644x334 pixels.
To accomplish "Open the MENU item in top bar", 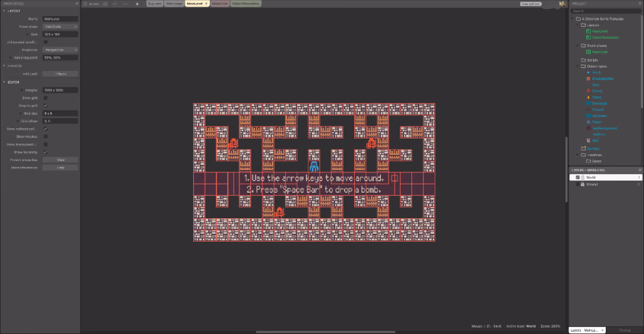I will pyautogui.click(x=91, y=4).
